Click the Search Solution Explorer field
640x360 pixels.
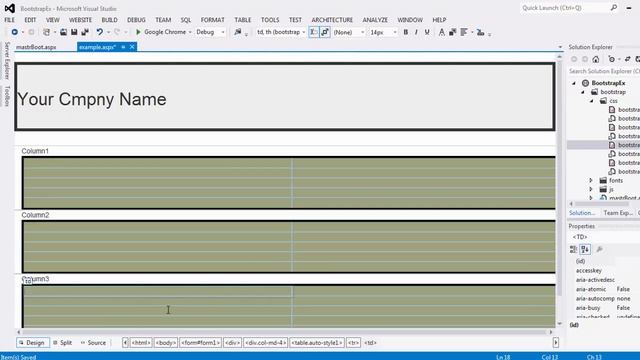coord(604,71)
